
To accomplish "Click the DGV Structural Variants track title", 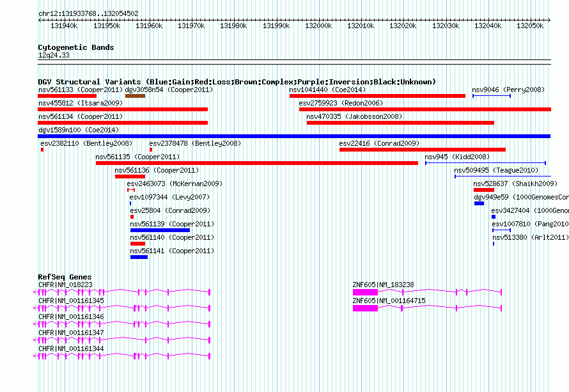I will click(x=237, y=82).
